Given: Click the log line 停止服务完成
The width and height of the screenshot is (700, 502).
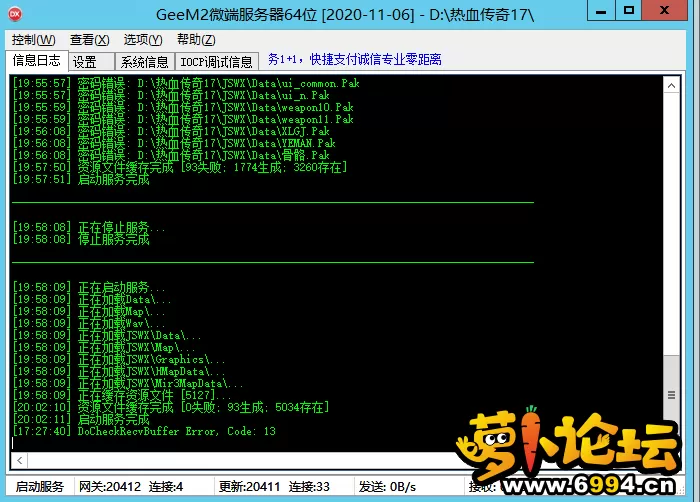Looking at the screenshot, I should click(81, 239).
